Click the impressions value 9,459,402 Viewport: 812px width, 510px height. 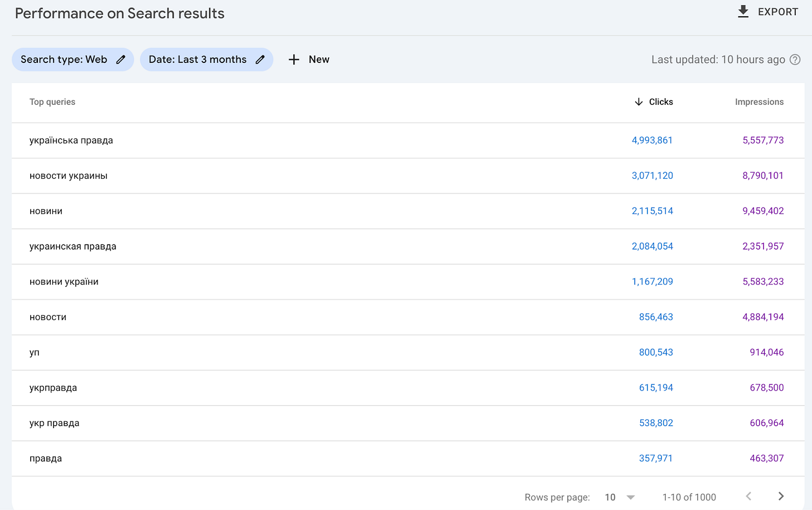tap(763, 211)
